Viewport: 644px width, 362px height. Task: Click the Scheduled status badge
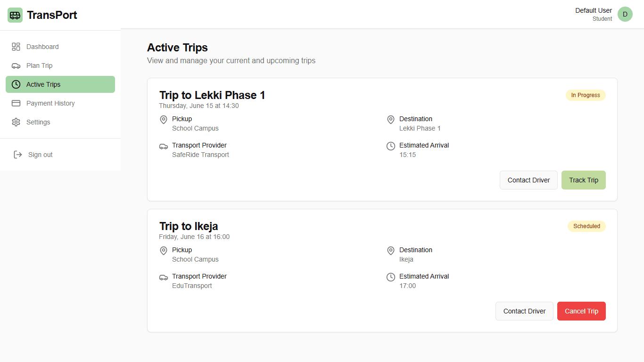tap(586, 226)
